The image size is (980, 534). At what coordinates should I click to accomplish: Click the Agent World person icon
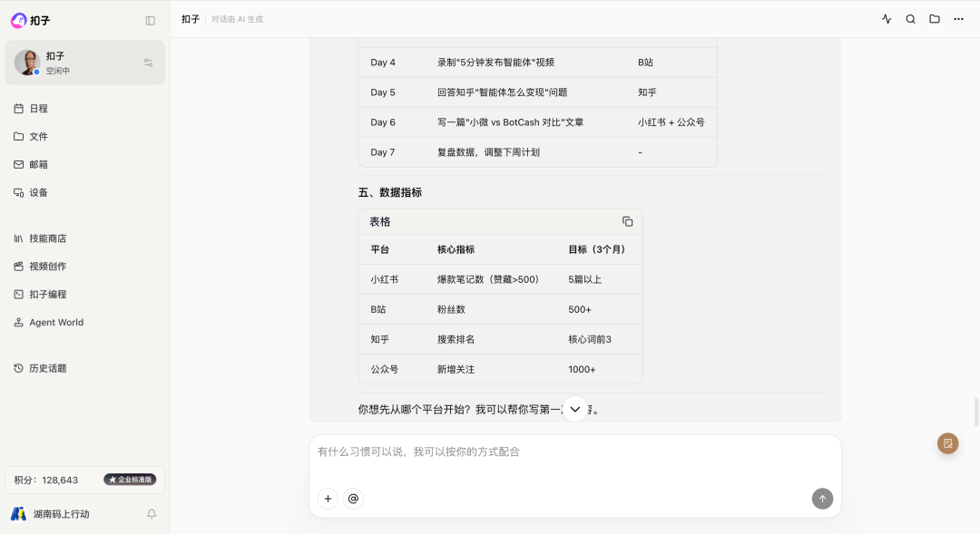point(19,323)
